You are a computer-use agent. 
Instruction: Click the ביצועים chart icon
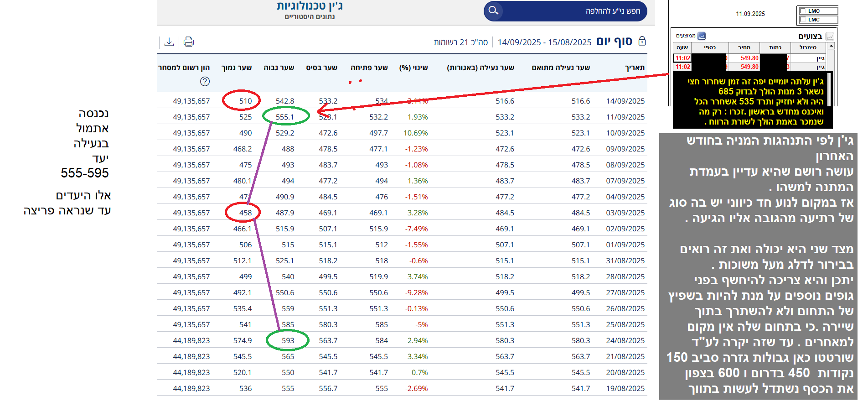pyautogui.click(x=830, y=36)
